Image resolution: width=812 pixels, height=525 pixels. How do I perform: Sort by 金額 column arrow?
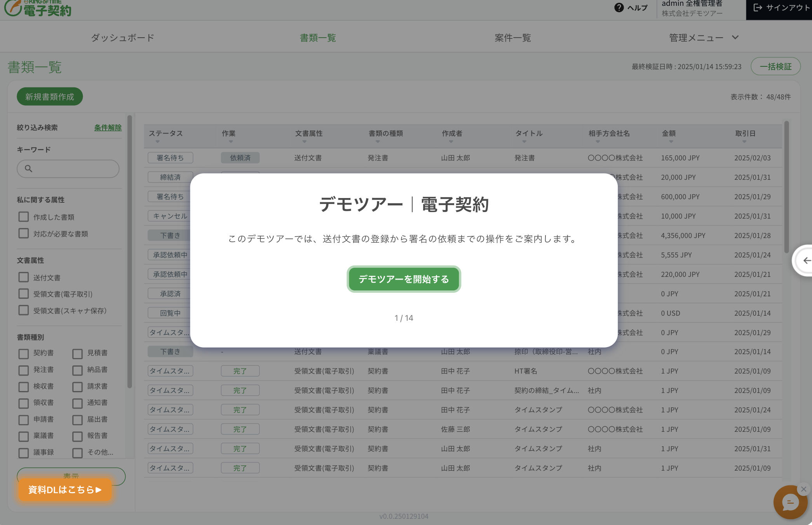pos(671,142)
